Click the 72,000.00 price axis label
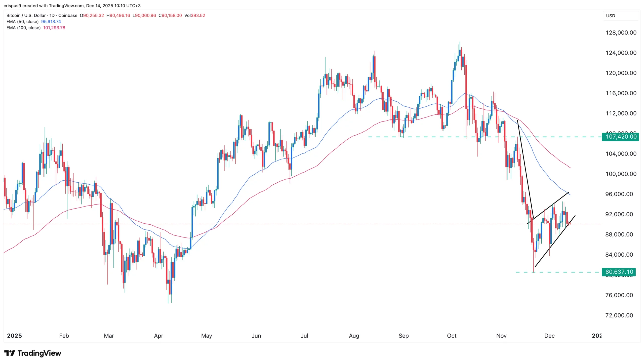The width and height of the screenshot is (644, 364). 619,315
